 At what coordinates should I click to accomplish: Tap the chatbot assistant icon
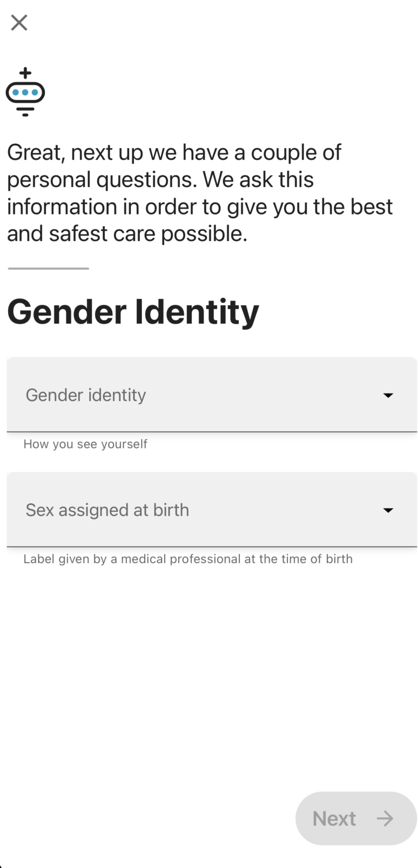pos(25,92)
